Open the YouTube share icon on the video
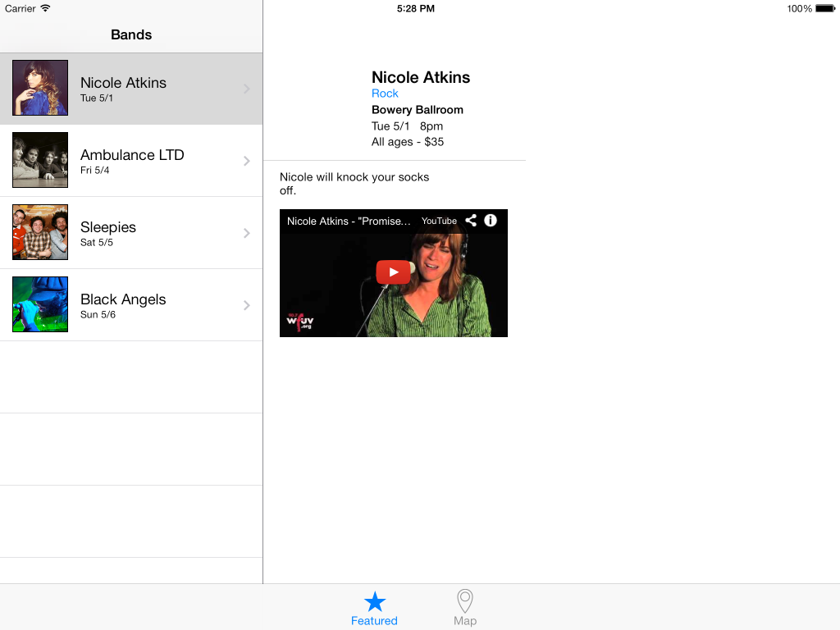This screenshot has height=630, width=840. coord(471,220)
